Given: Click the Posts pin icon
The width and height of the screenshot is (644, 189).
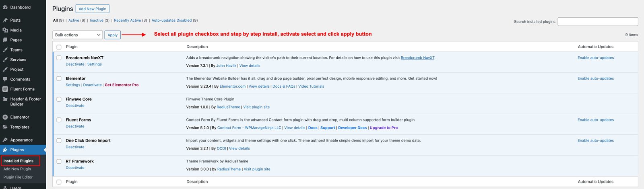Looking at the screenshot, I should point(5,20).
